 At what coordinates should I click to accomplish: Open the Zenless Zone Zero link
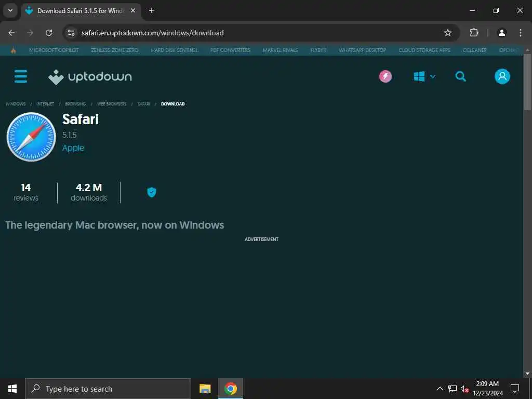[115, 50]
